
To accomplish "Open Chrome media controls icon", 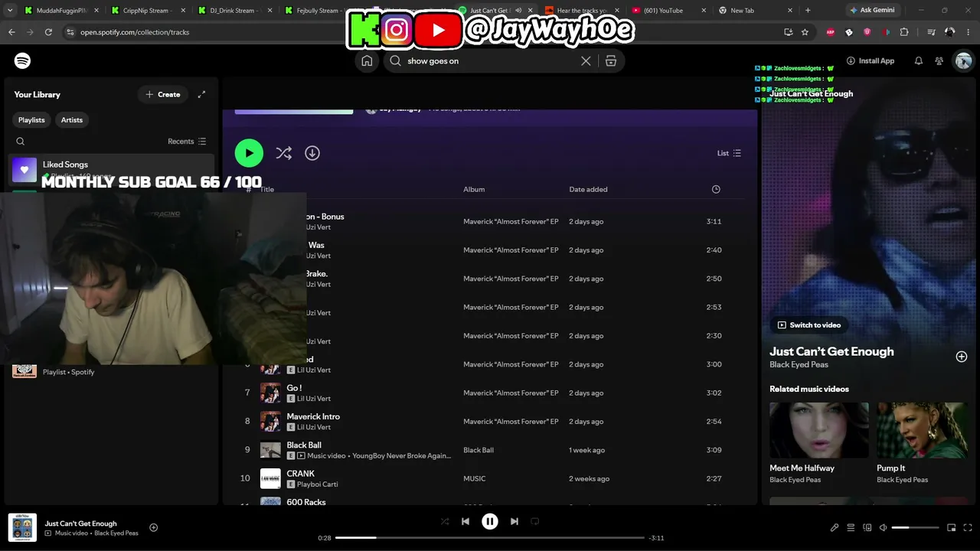I will [931, 32].
